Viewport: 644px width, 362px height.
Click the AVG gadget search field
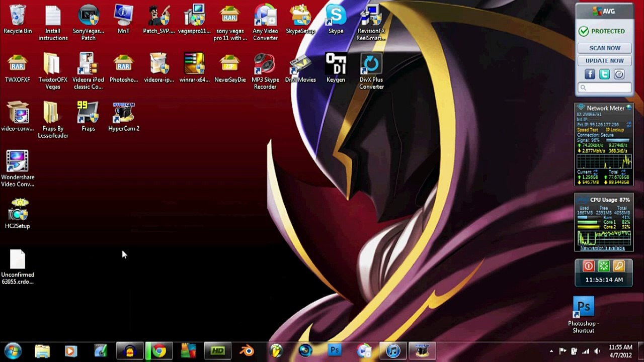pos(604,88)
